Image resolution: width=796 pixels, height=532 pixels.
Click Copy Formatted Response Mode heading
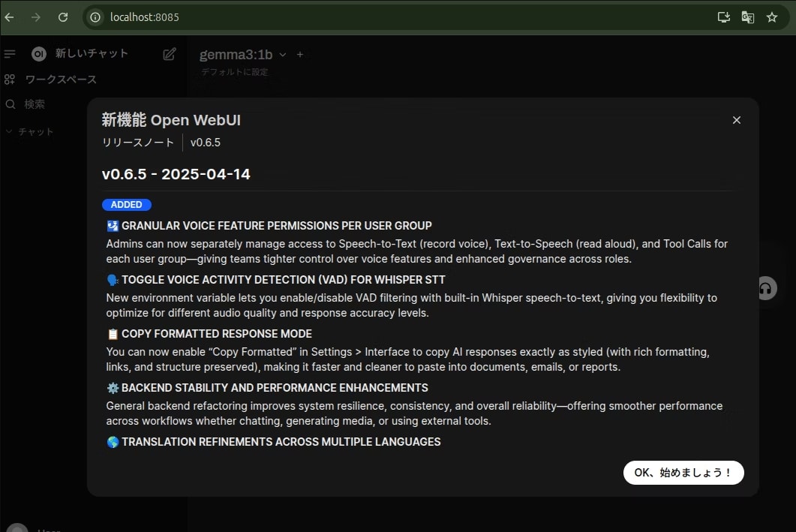(217, 334)
